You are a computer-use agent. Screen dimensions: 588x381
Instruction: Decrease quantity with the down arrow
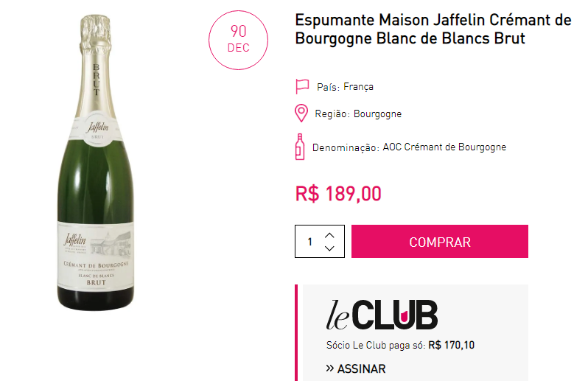coord(329,248)
